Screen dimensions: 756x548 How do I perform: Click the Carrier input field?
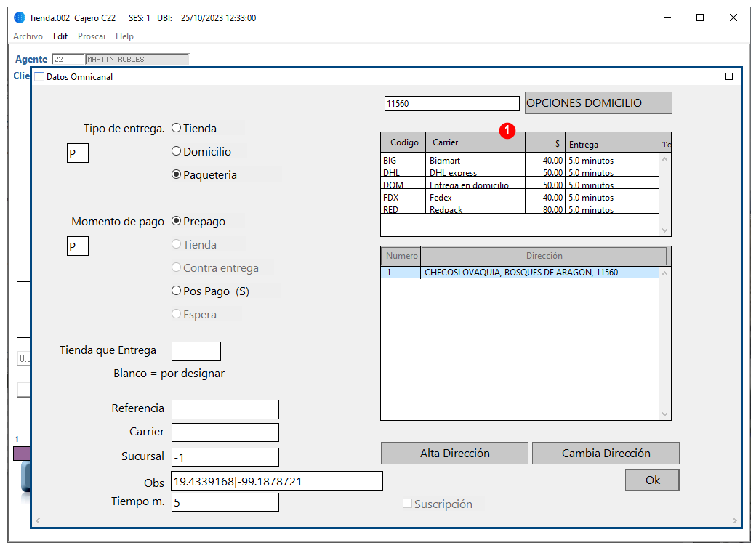click(225, 432)
